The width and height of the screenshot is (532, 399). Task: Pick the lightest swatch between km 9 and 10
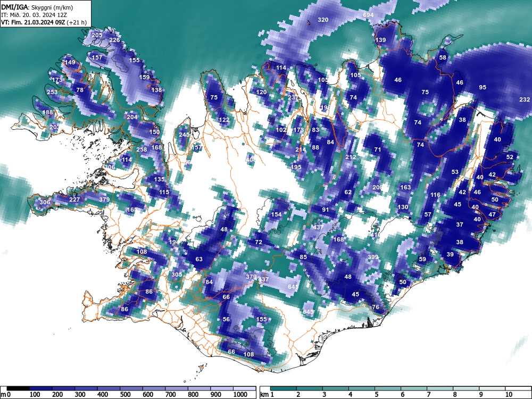point(492,388)
